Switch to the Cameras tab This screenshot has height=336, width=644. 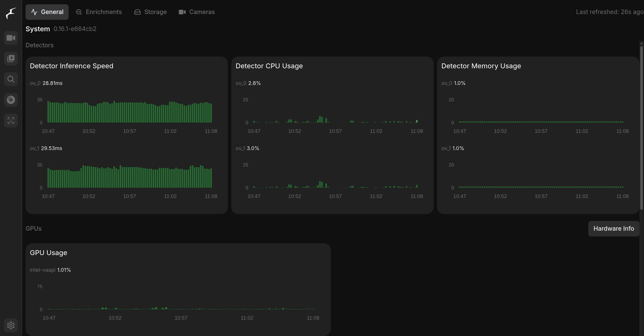(197, 12)
